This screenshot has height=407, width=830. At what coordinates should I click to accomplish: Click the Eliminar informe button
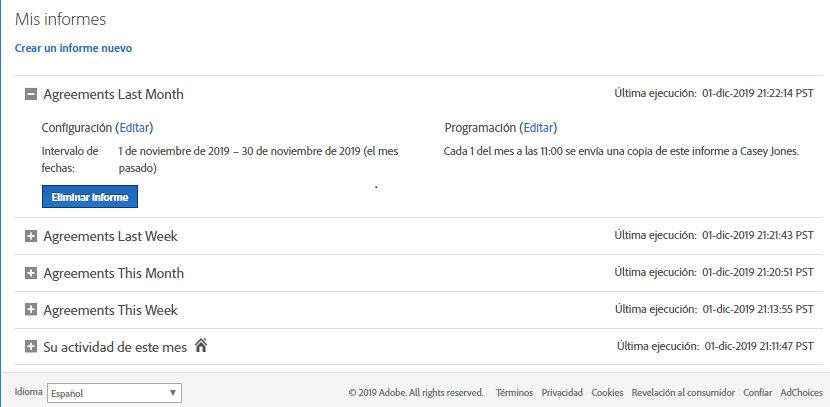point(90,197)
